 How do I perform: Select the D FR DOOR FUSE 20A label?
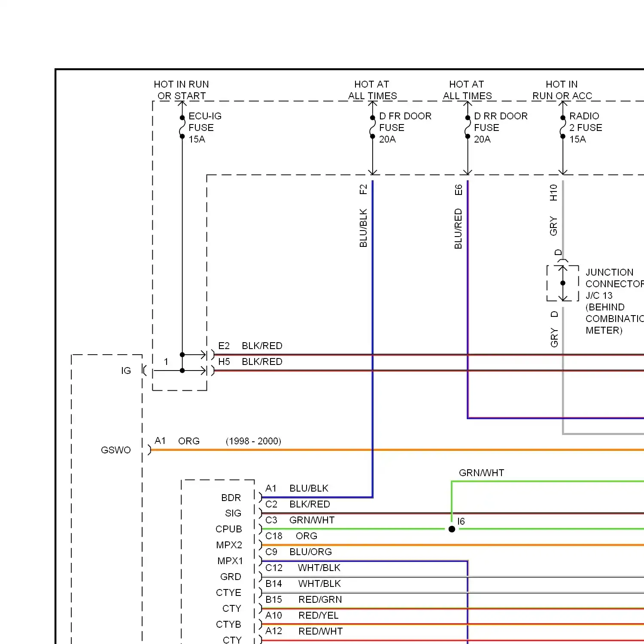pos(405,128)
